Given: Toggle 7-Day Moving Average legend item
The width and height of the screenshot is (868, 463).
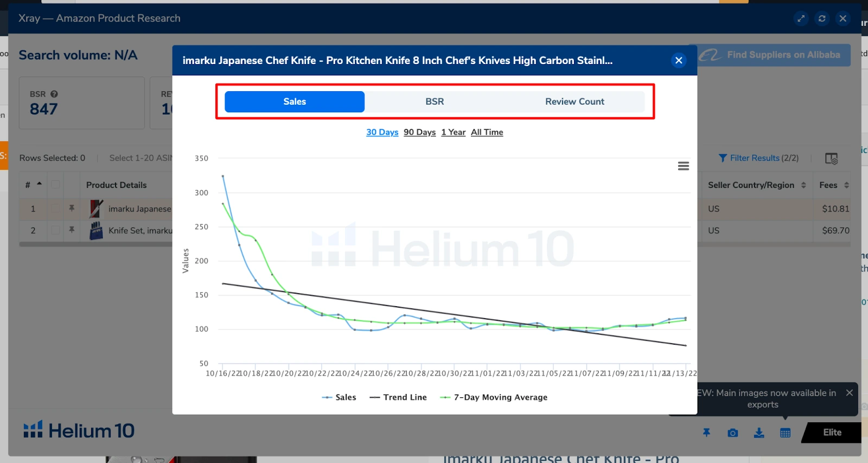Looking at the screenshot, I should point(494,397).
